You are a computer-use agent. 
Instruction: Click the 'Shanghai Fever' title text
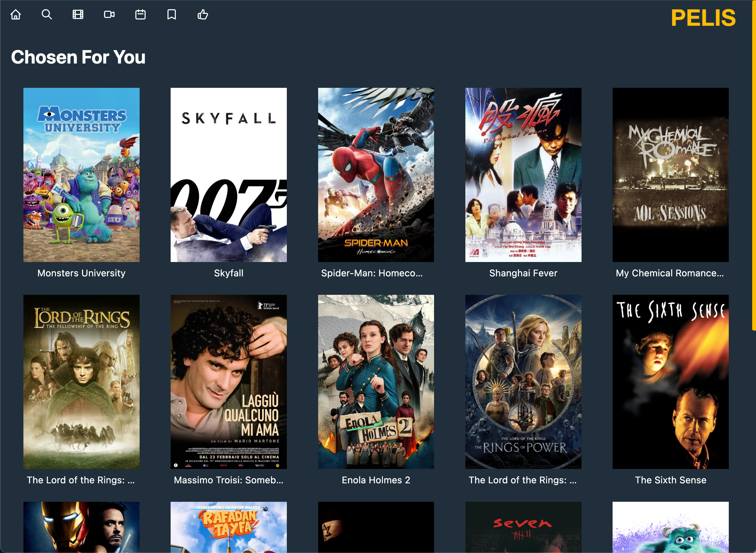[523, 273]
